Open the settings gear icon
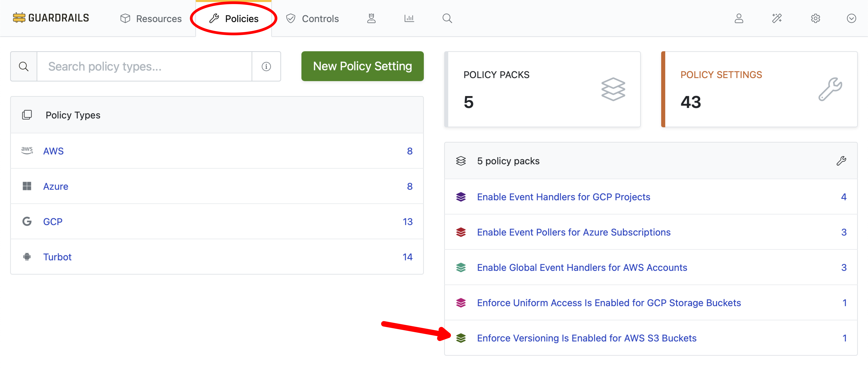 (x=815, y=18)
